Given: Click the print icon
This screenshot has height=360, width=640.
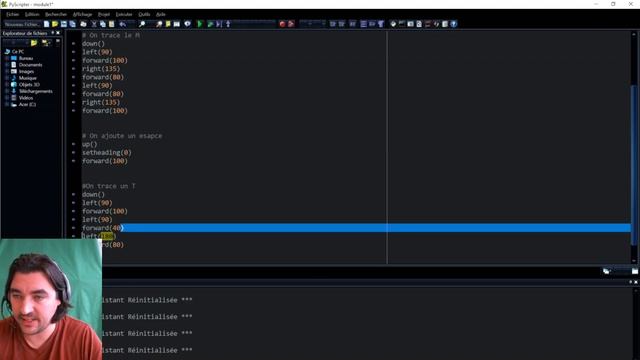Looking at the screenshot, I should tap(83, 24).
